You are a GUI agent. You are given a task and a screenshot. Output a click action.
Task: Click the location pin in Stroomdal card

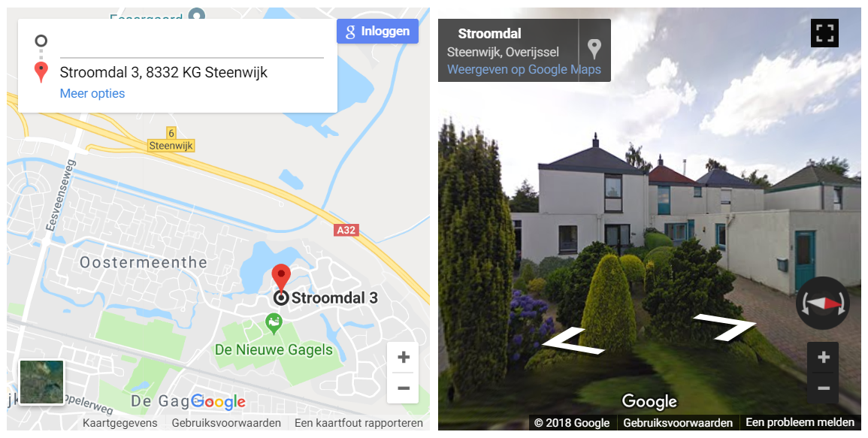594,50
